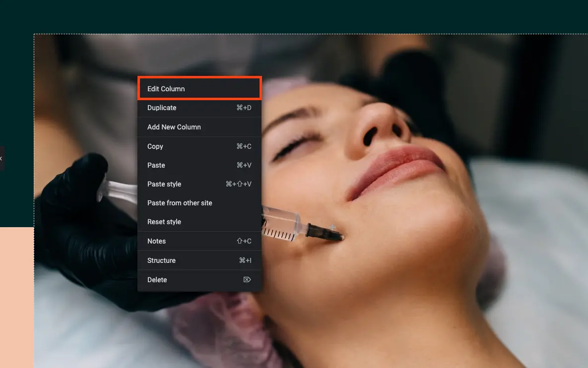
Task: Open Notes from the context menu
Action: (156, 241)
